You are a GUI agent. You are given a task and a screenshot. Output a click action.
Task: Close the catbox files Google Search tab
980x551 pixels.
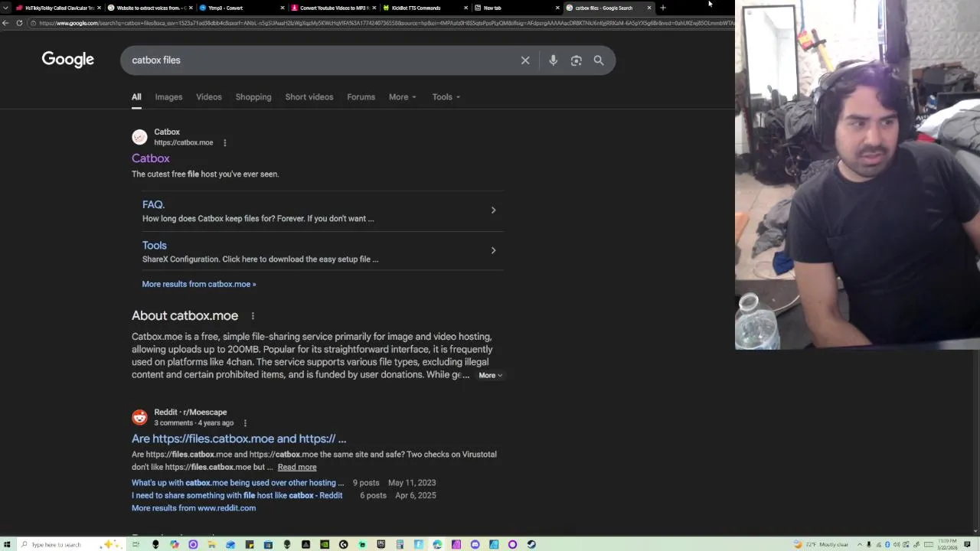point(649,8)
